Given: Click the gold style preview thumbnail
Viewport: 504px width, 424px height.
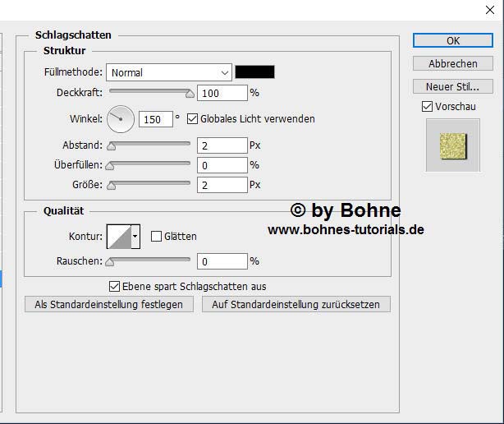Looking at the screenshot, I should pos(452,145).
